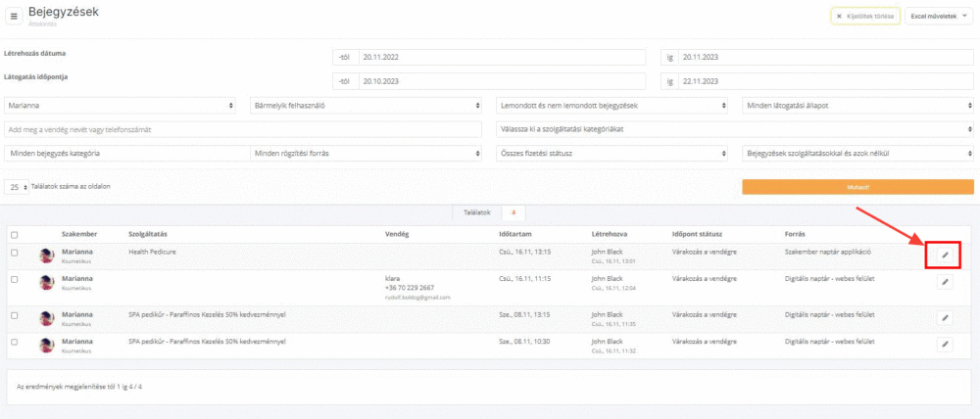Image resolution: width=980 pixels, height=419 pixels.
Task: Tick the checkbox for the 08.11, 10:30 row
Action: coord(15,343)
